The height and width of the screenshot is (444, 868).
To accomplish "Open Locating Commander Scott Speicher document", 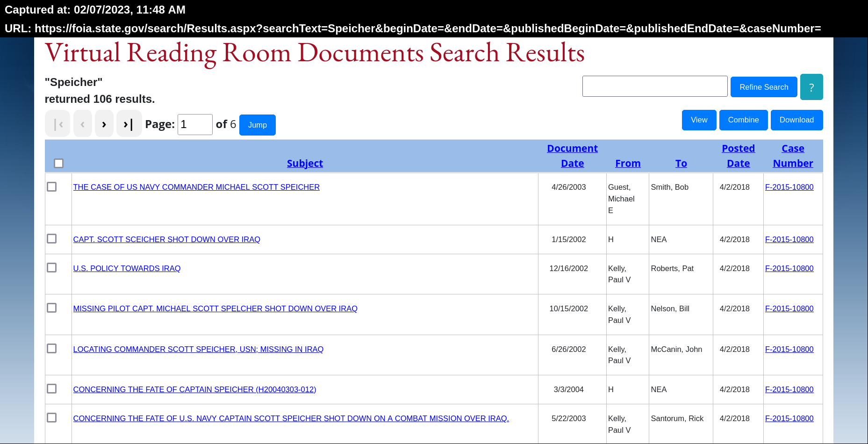I will (198, 349).
